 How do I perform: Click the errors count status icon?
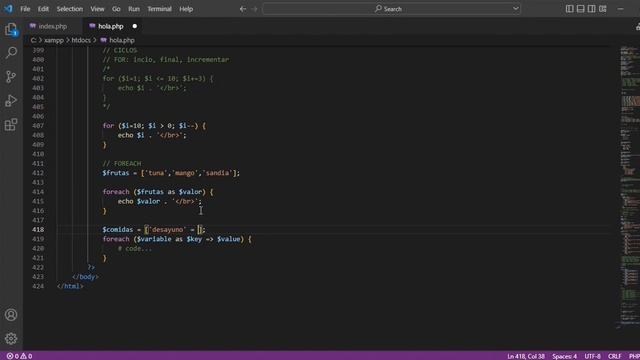point(13,356)
